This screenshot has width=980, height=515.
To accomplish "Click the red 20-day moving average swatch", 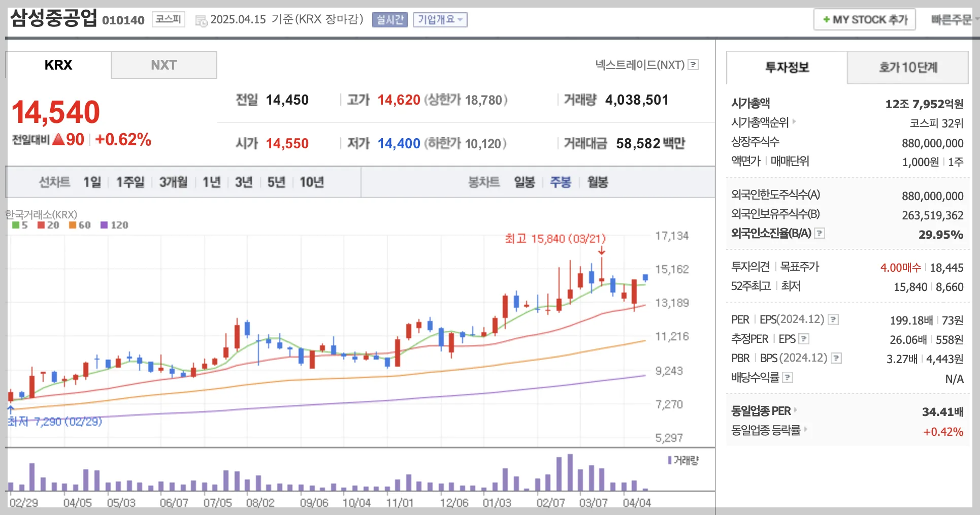I will [41, 225].
